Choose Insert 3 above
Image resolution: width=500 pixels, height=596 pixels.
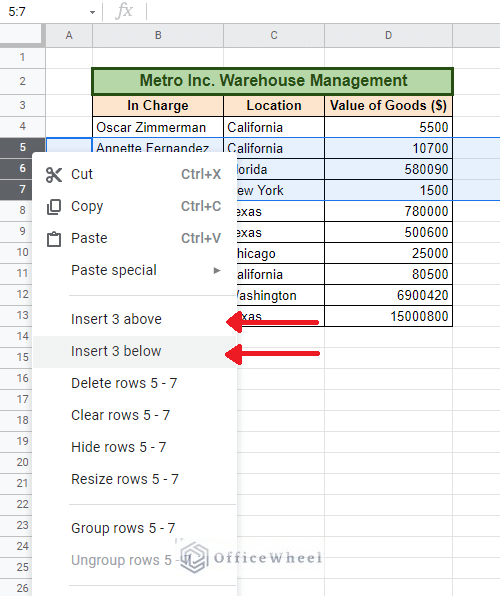tap(135, 319)
